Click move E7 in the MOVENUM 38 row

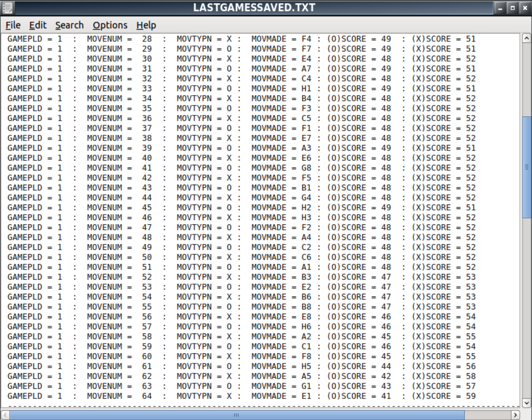307,138
